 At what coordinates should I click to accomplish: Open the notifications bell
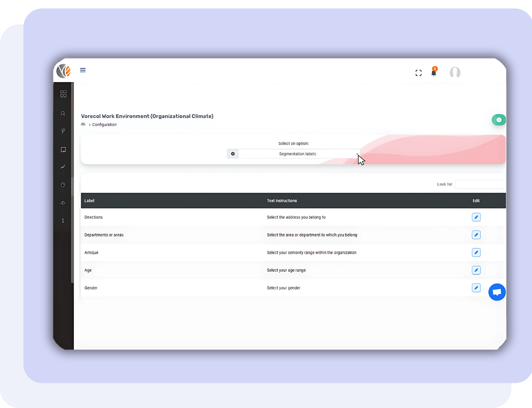(x=434, y=73)
